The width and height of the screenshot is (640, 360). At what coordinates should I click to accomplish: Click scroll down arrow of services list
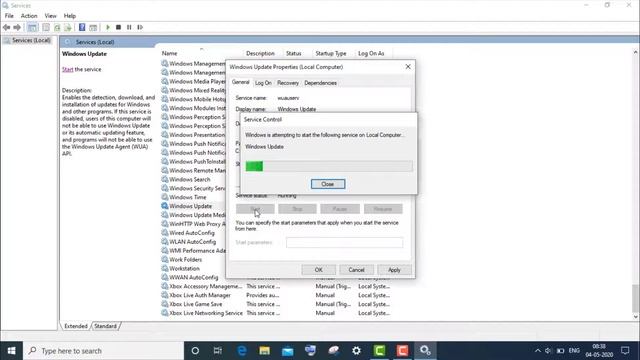(x=636, y=317)
